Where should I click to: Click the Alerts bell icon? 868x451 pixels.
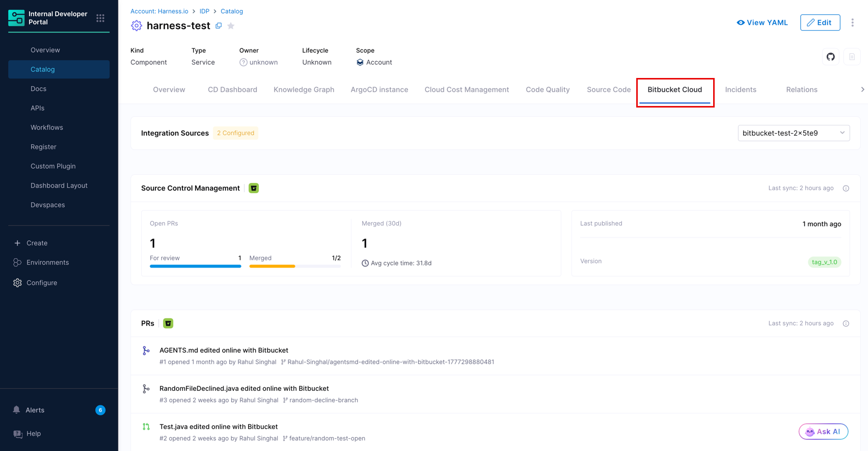[x=17, y=410]
